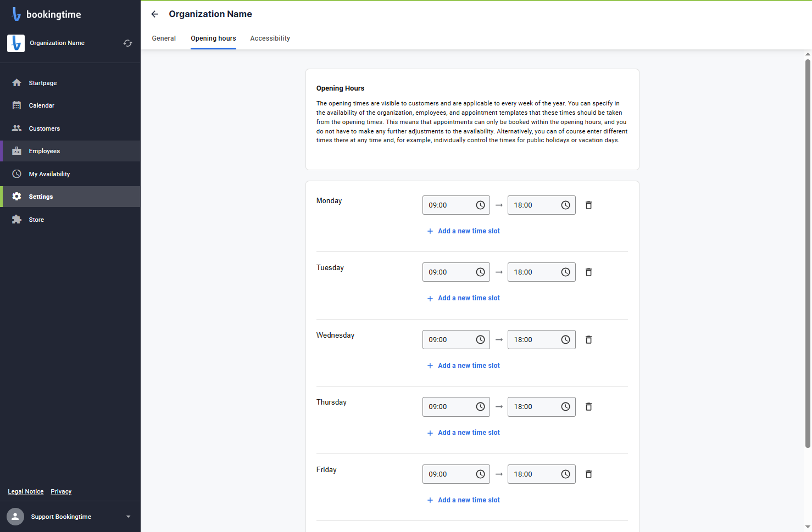
Task: Delete Monday's time slot with trash icon
Action: point(588,205)
